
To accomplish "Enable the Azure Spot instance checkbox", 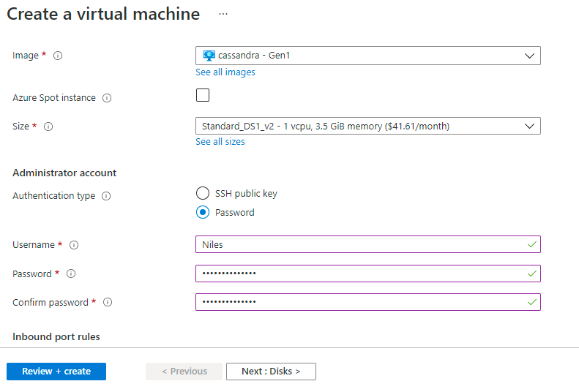I will [x=203, y=95].
